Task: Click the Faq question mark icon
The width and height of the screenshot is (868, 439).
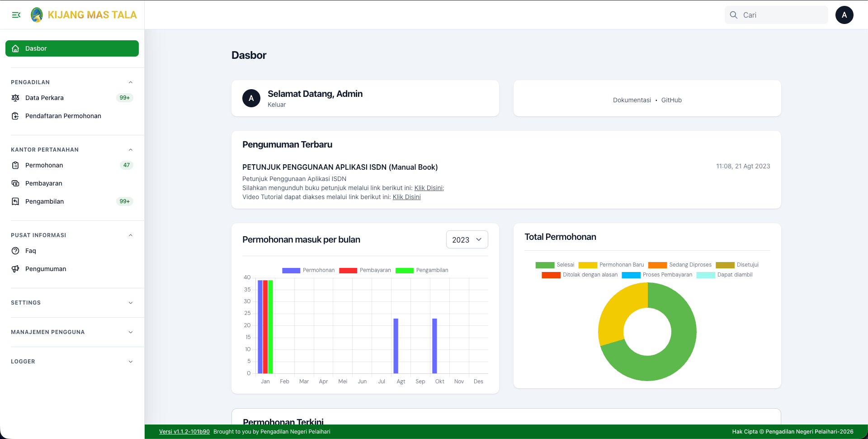Action: coord(15,251)
